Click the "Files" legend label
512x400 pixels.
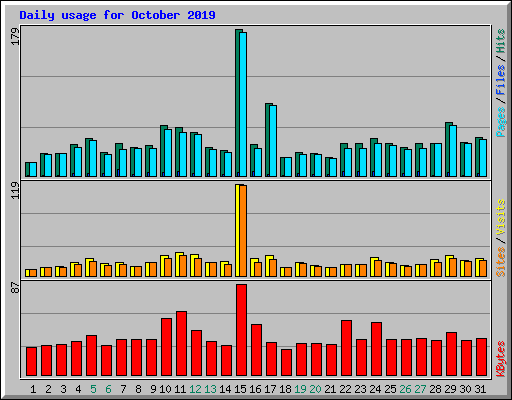[x=501, y=80]
